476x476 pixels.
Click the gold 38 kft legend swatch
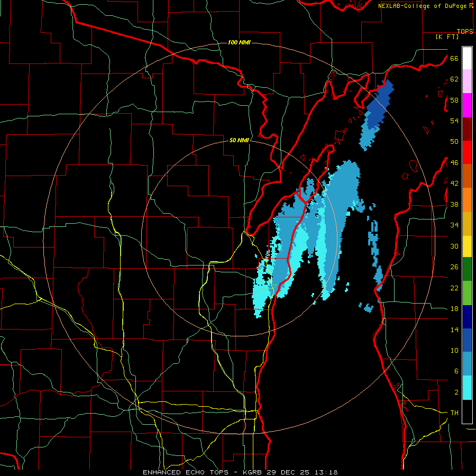pyautogui.click(x=467, y=224)
